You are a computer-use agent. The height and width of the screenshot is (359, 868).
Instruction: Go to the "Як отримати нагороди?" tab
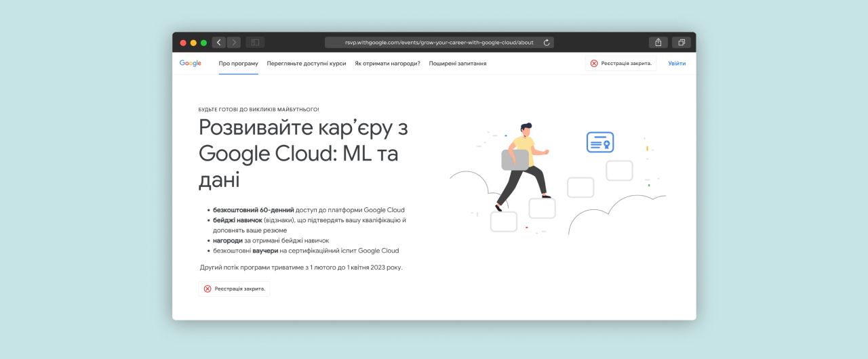coord(387,64)
